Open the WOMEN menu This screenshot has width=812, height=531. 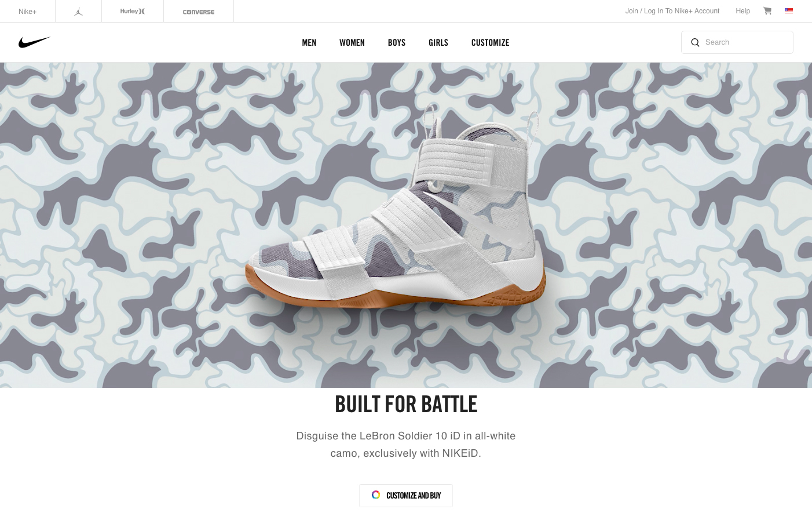pyautogui.click(x=352, y=42)
